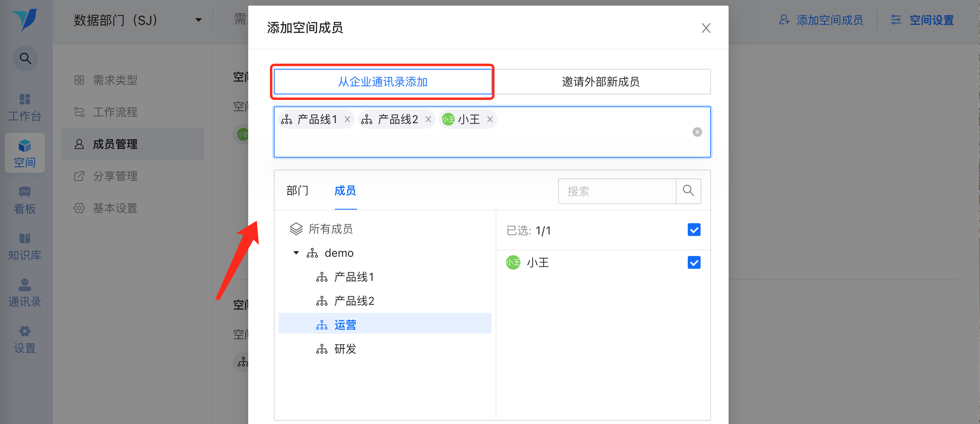Open the 数据部门 (SJ) space dropdown
The height and width of the screenshot is (424, 980).
(x=198, y=20)
